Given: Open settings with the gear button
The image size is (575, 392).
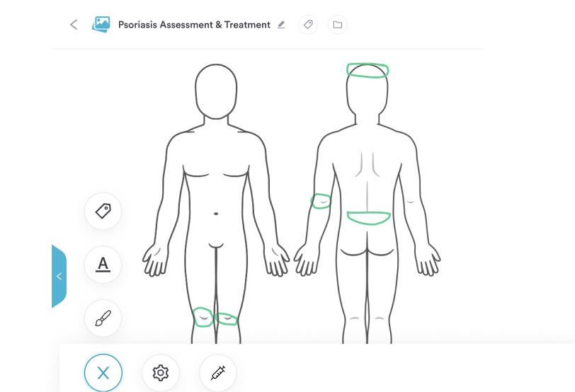Looking at the screenshot, I should tap(161, 373).
